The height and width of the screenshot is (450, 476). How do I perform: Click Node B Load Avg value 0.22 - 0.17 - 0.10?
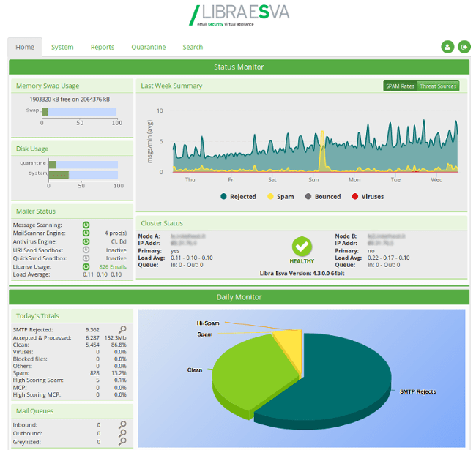click(x=388, y=258)
